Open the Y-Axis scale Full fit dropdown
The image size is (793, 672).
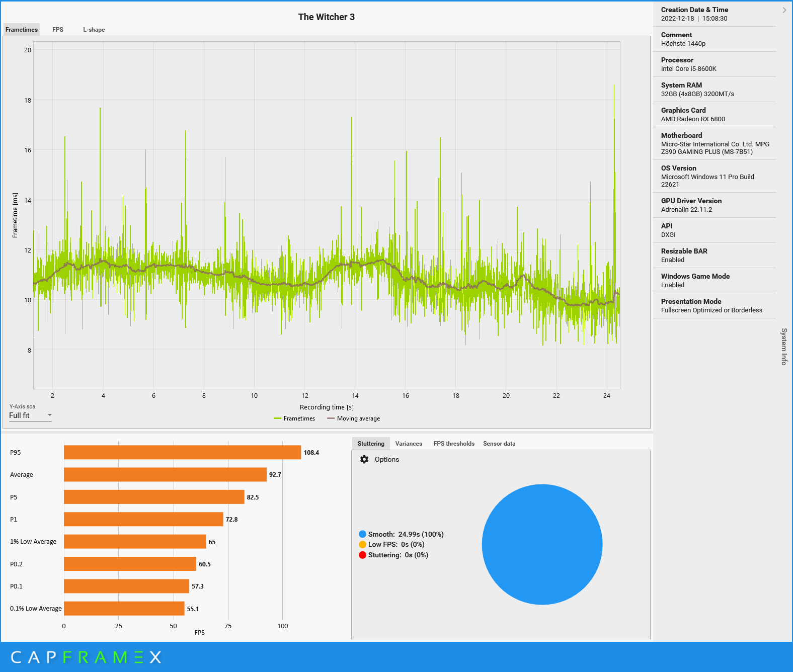[30, 415]
